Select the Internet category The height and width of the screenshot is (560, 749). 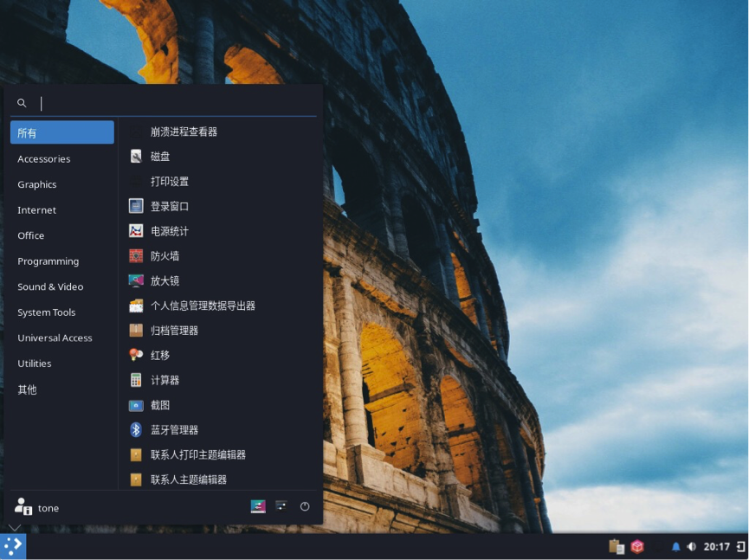coord(62,210)
